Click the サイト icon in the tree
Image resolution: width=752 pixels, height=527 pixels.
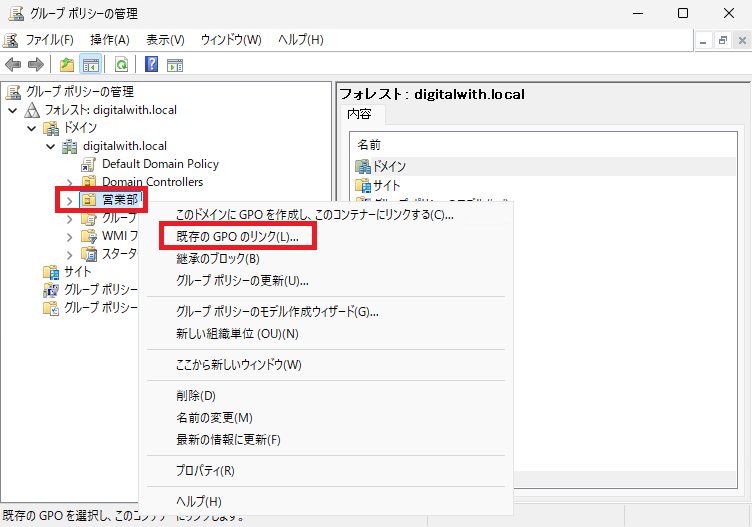pos(51,272)
